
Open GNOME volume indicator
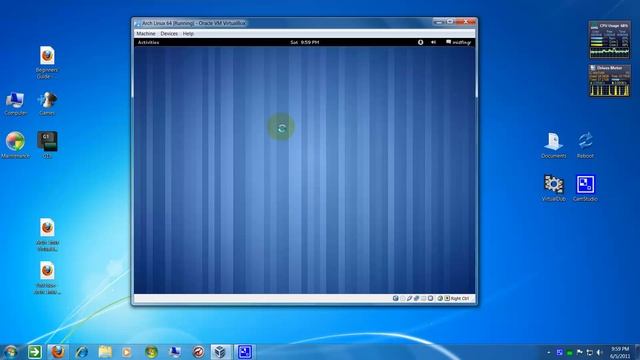coord(433,42)
